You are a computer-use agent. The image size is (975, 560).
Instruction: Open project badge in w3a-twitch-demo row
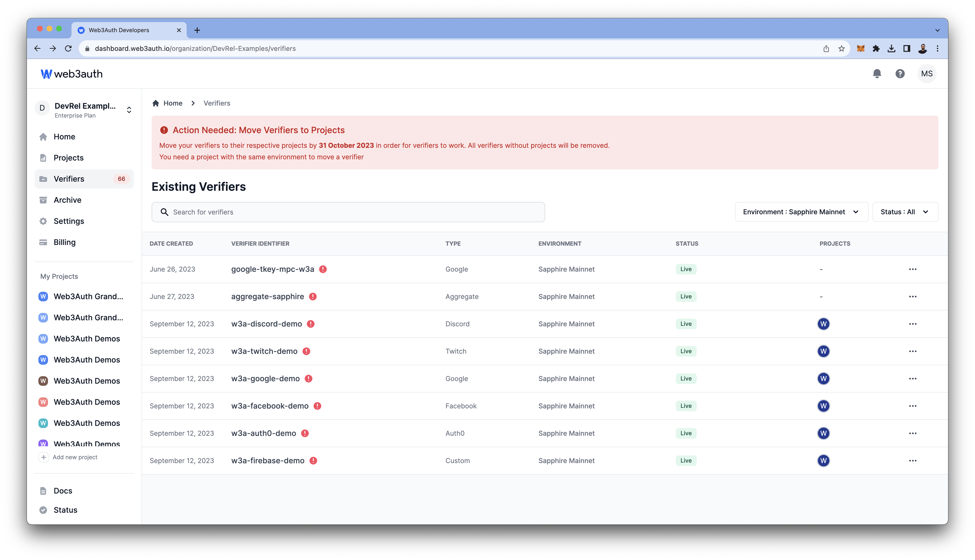[823, 351]
